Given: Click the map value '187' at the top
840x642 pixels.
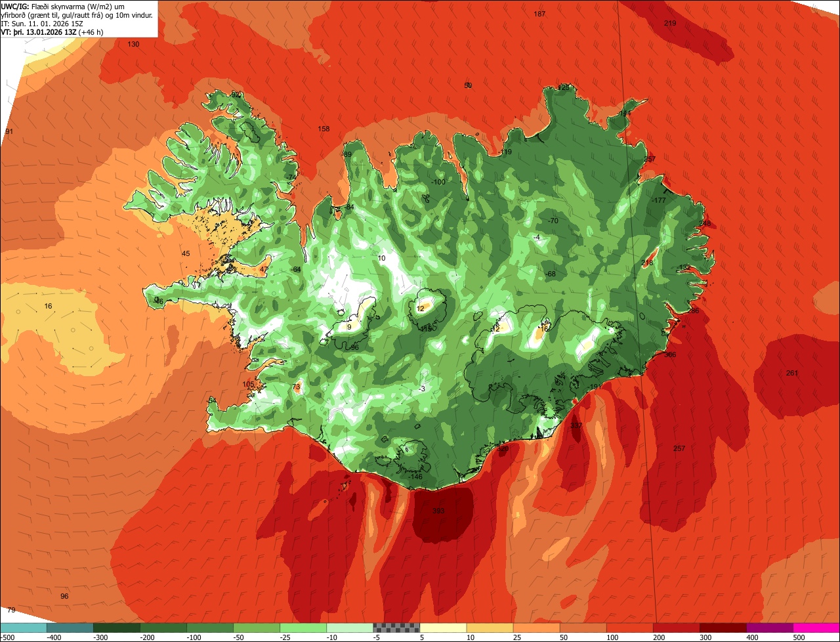Looking at the screenshot, I should click(539, 14).
